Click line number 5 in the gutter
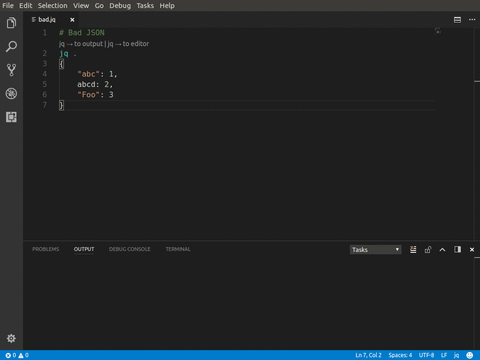 pos(45,84)
